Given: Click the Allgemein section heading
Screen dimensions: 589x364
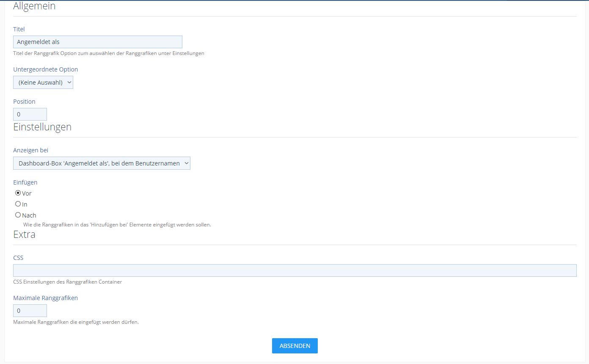Looking at the screenshot, I should [x=34, y=6].
